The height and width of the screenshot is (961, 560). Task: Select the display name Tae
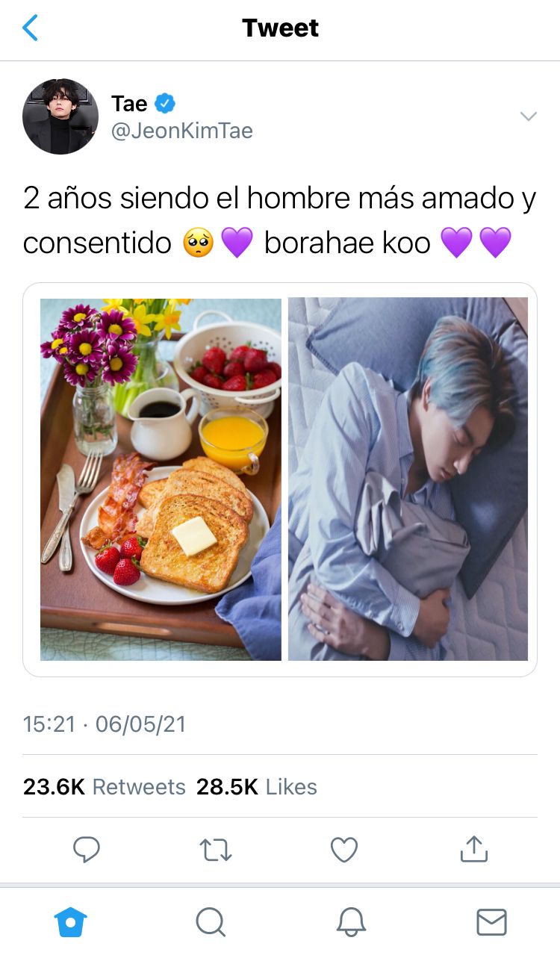click(x=129, y=103)
